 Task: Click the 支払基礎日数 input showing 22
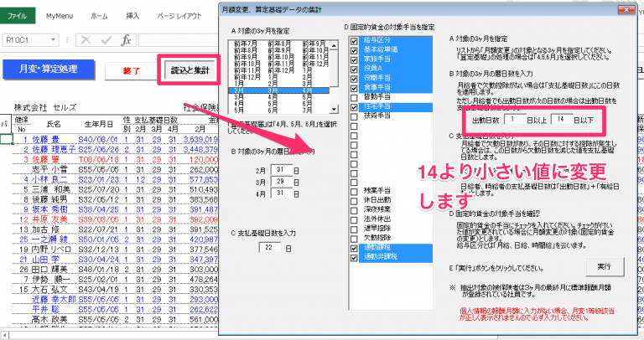coord(269,247)
